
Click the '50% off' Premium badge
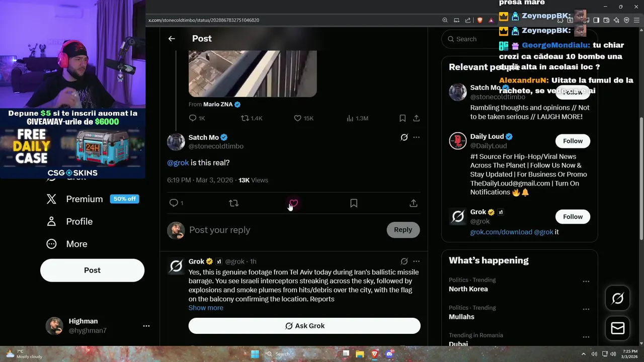click(x=124, y=199)
